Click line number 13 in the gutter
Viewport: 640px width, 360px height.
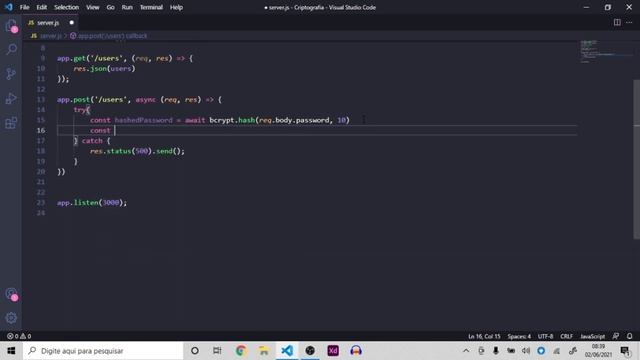[x=41, y=100]
